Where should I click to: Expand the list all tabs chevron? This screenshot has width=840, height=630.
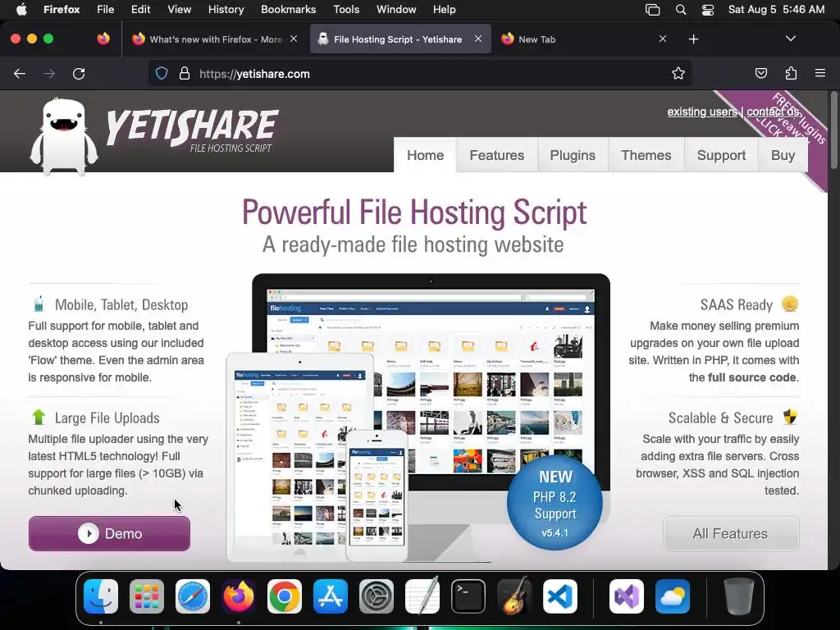click(790, 39)
